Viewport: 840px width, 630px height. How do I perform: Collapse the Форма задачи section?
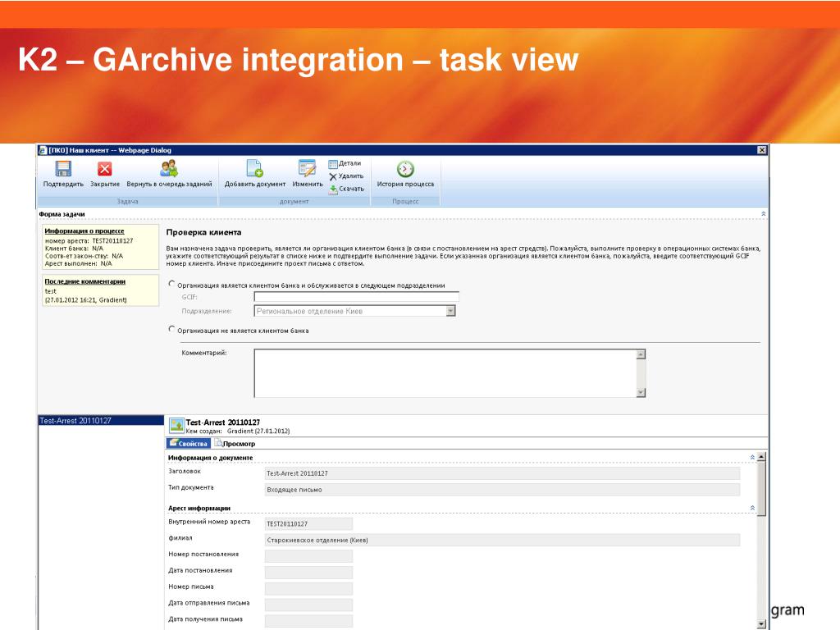764,214
